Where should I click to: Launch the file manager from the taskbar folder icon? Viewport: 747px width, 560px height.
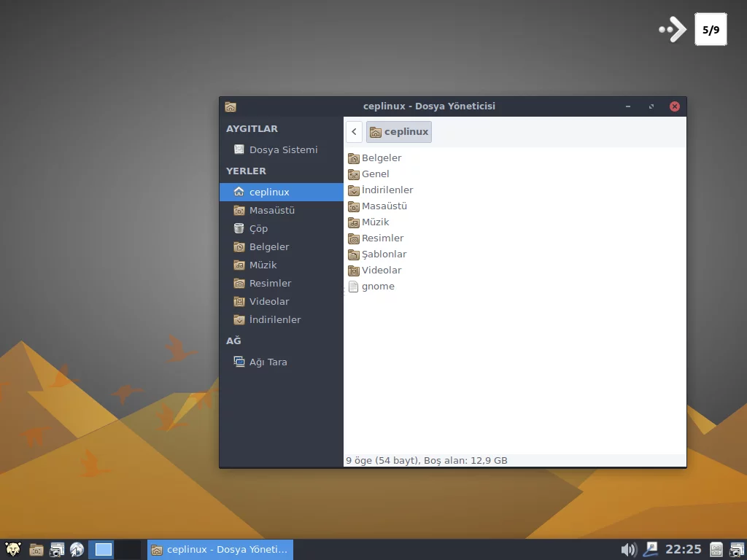[x=35, y=549]
